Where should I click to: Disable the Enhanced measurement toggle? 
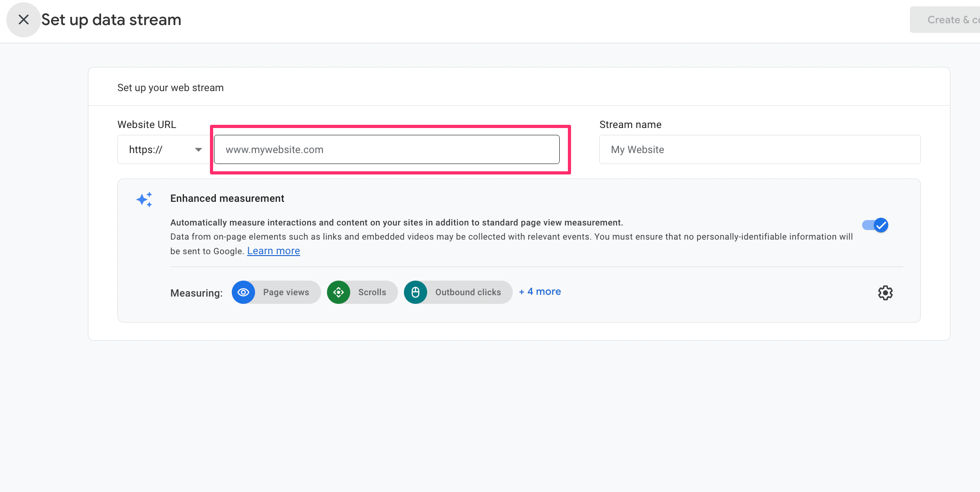pyautogui.click(x=875, y=225)
